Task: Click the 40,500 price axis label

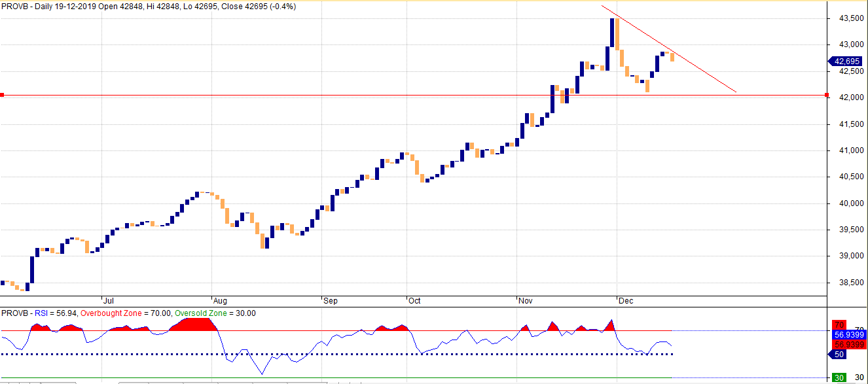Action: pos(851,177)
